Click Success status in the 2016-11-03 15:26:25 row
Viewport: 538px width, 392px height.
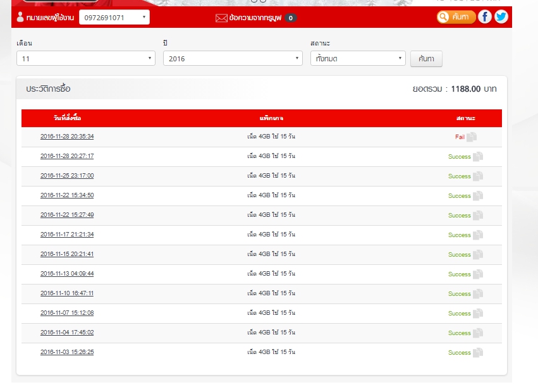460,353
